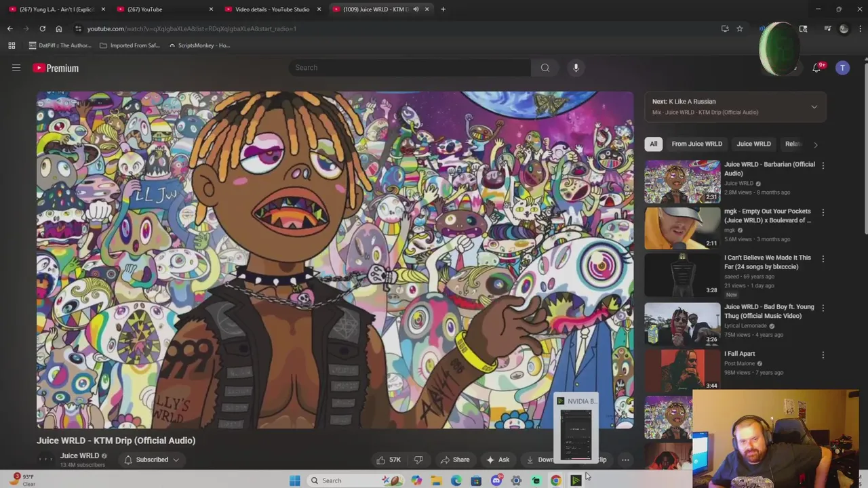Open options menu for Empty Out Your Pockets
Viewport: 868px width, 488px height.
pos(823,212)
